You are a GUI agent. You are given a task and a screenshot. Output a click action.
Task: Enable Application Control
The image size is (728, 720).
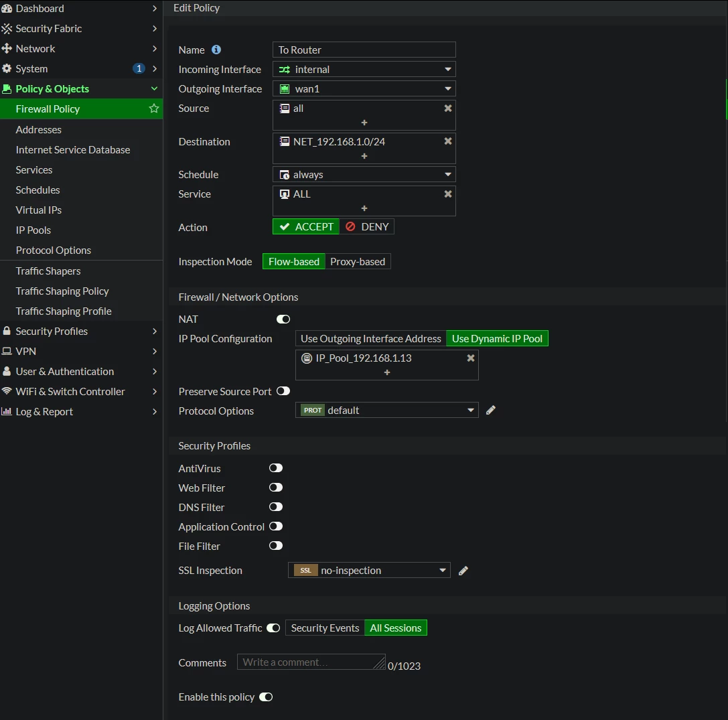pos(276,526)
